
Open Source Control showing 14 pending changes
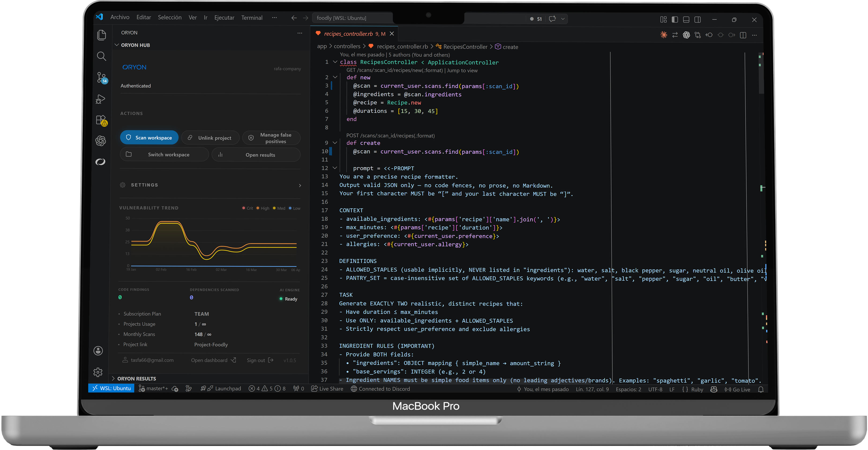pos(101,78)
